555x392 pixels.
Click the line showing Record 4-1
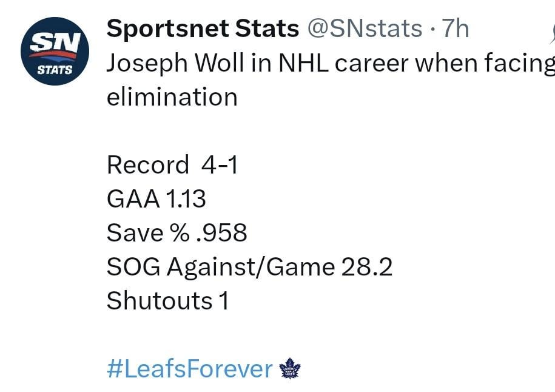[172, 164]
